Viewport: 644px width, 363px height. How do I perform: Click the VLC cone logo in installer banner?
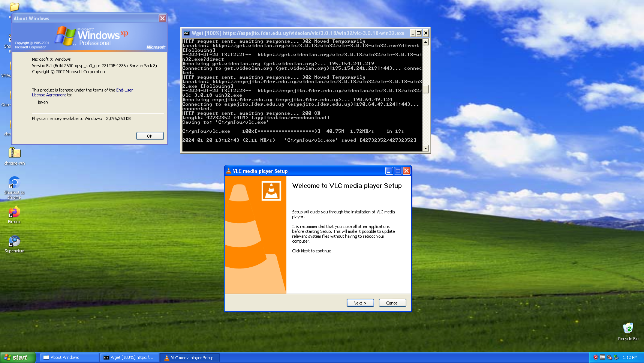coord(271,190)
